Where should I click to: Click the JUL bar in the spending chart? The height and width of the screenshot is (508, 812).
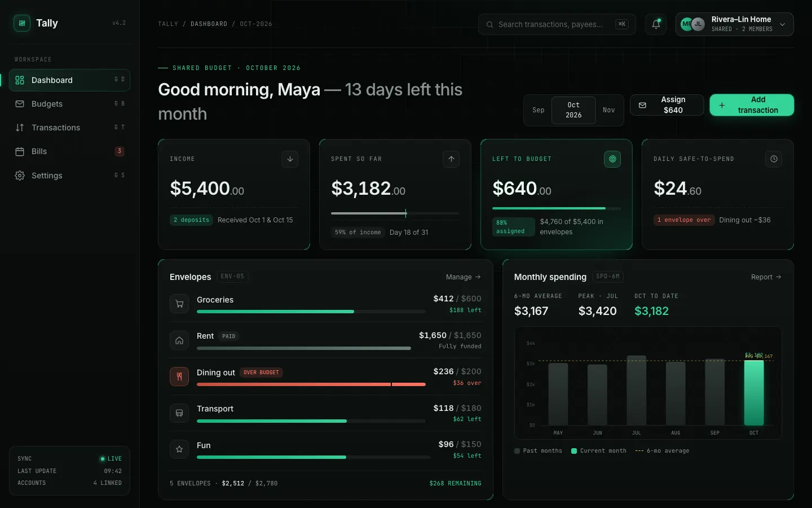637,391
